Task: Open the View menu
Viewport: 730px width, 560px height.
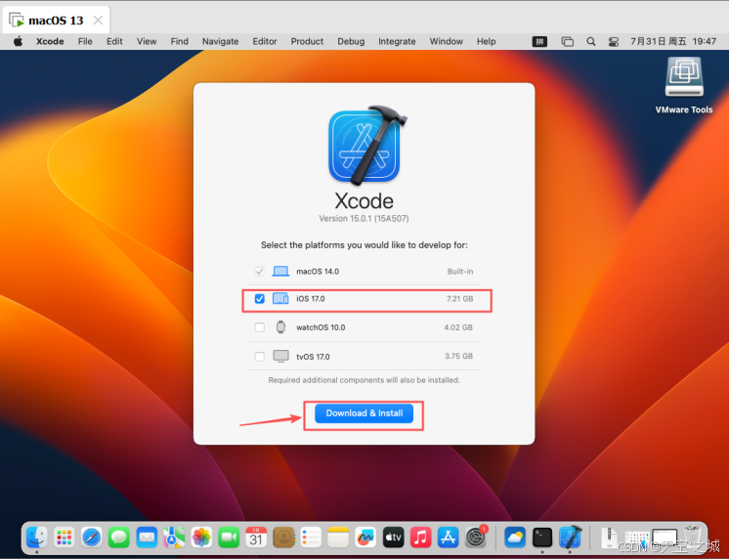Action: coord(147,41)
